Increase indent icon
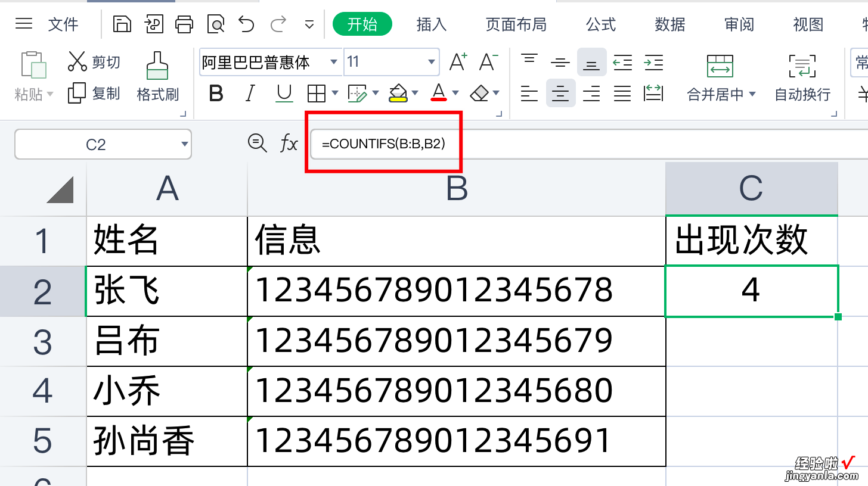Image resolution: width=868 pixels, height=486 pixels. pyautogui.click(x=653, y=62)
